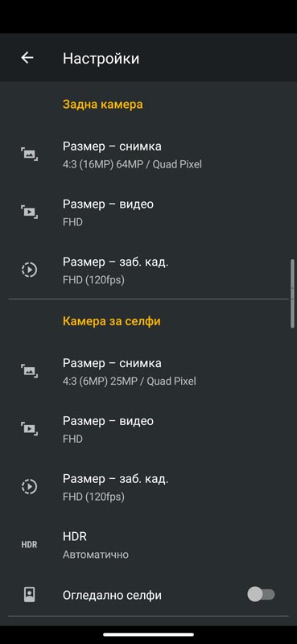Click the Огледално селфи portrait icon
Image resolution: width=297 pixels, height=644 pixels.
[x=29, y=595]
